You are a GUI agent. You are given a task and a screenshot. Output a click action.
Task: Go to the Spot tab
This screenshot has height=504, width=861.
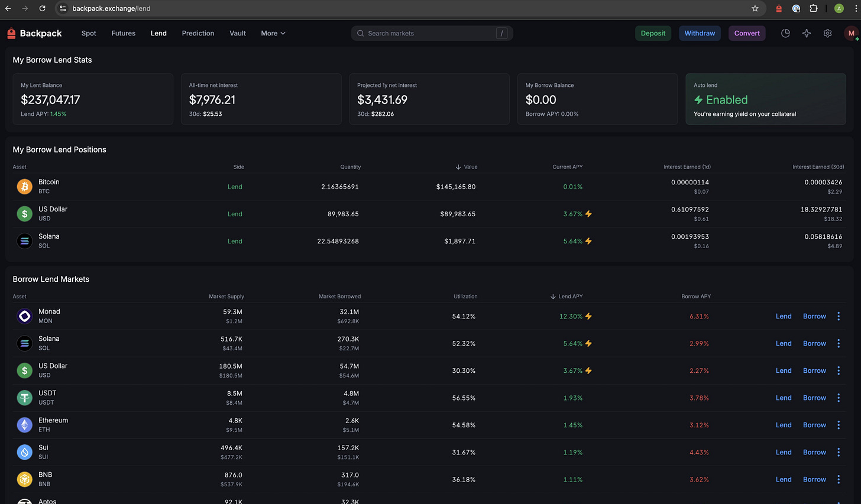click(89, 33)
